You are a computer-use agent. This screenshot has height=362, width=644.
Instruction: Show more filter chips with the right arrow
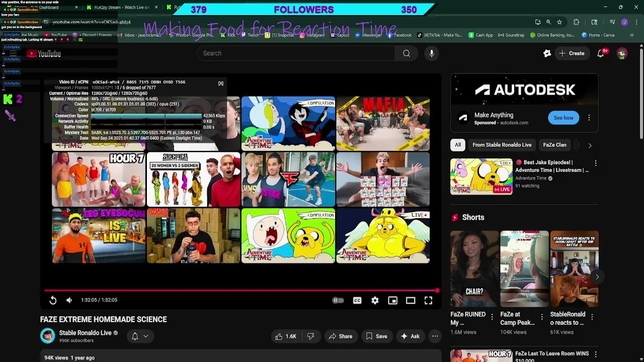click(590, 145)
